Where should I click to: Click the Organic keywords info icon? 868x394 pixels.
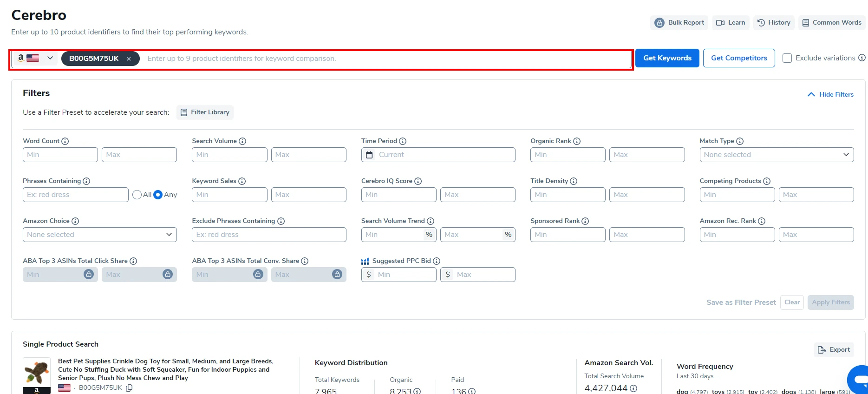(417, 391)
